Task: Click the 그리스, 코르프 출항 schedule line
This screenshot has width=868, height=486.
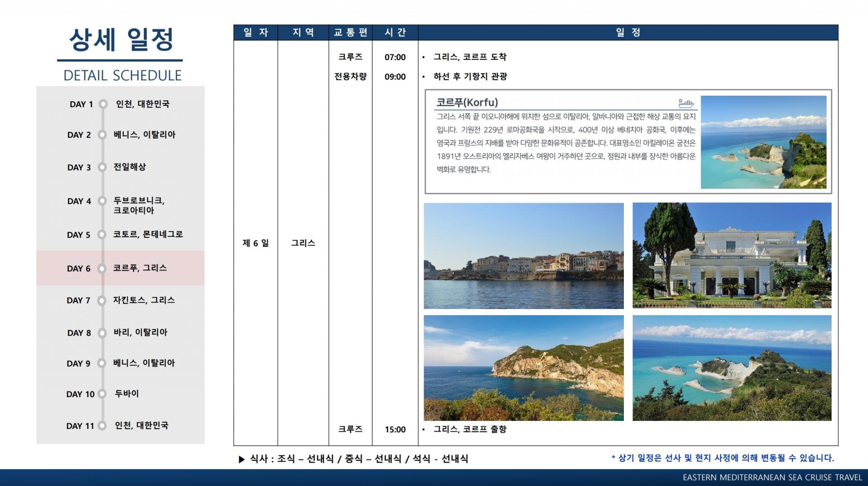Action: pyautogui.click(x=470, y=429)
